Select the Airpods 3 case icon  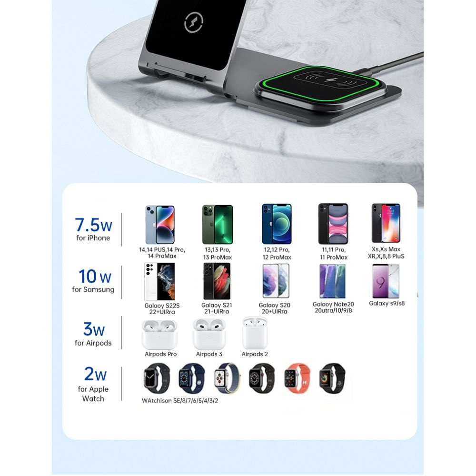[209, 334]
